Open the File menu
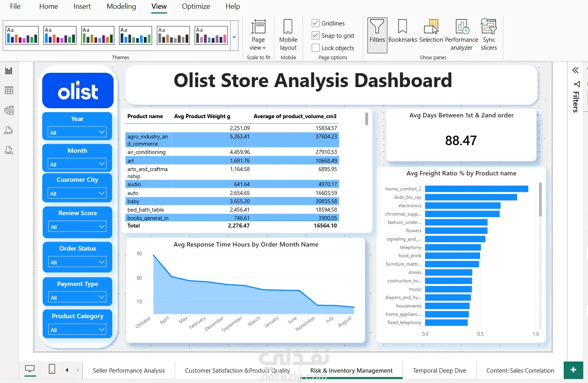This screenshot has height=383, width=588. (15, 6)
